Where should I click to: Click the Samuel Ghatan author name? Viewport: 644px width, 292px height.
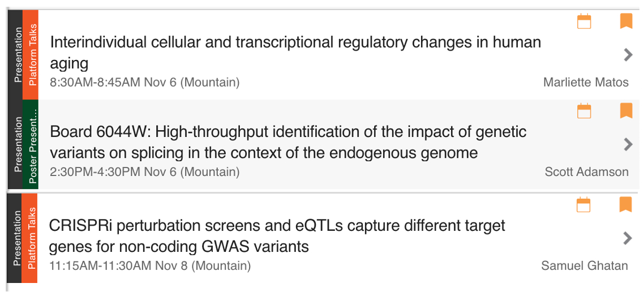pos(585,265)
